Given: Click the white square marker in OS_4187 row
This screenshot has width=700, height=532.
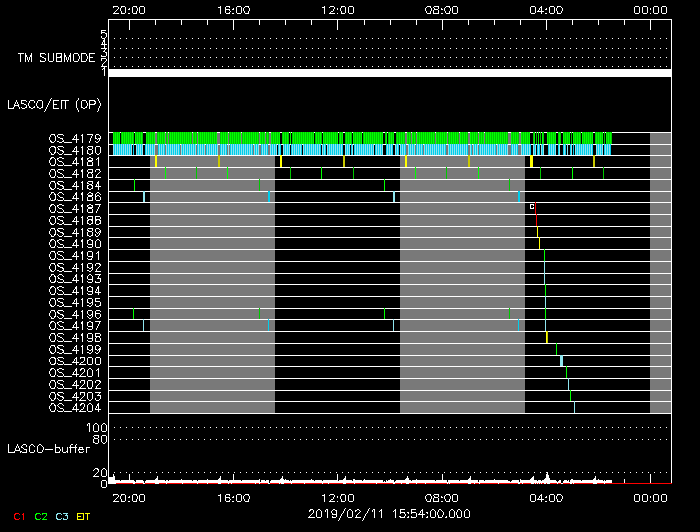Looking at the screenshot, I should (532, 207).
